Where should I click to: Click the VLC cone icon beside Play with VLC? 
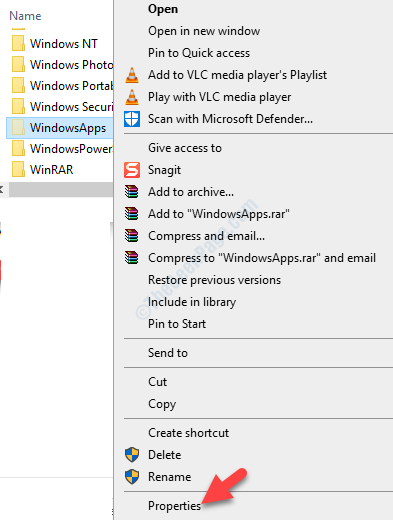point(132,97)
